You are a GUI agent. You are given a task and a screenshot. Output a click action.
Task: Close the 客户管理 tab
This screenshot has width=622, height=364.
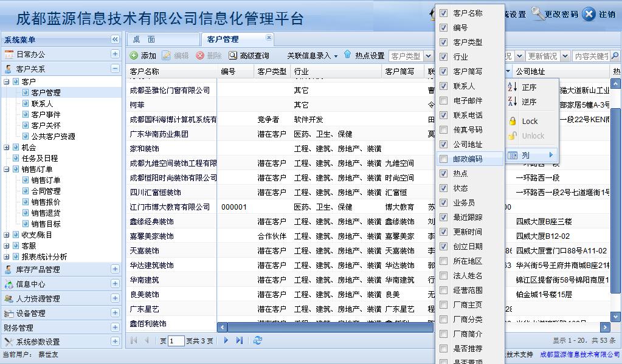(x=269, y=38)
